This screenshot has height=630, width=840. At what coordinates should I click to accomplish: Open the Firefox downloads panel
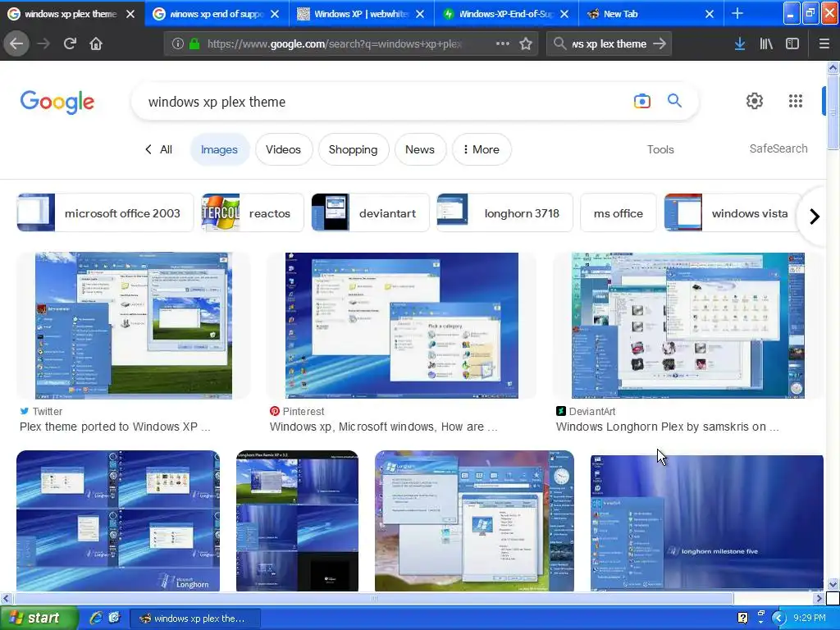pyautogui.click(x=740, y=44)
